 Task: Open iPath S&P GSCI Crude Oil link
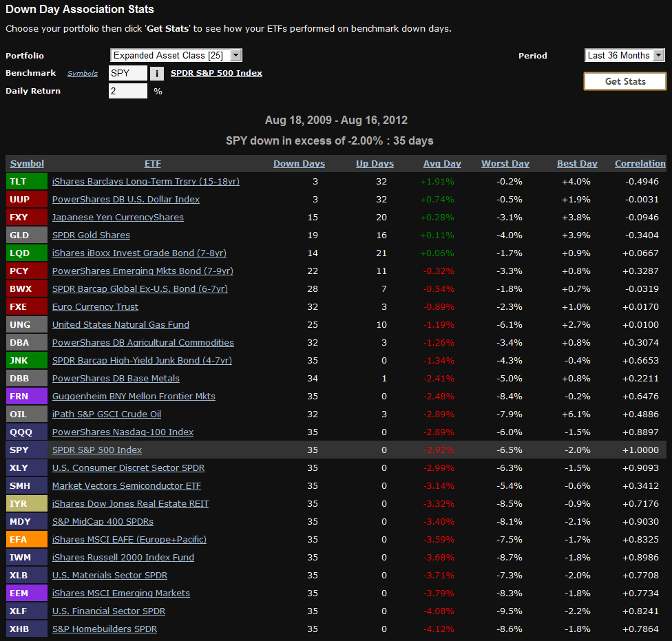point(107,414)
